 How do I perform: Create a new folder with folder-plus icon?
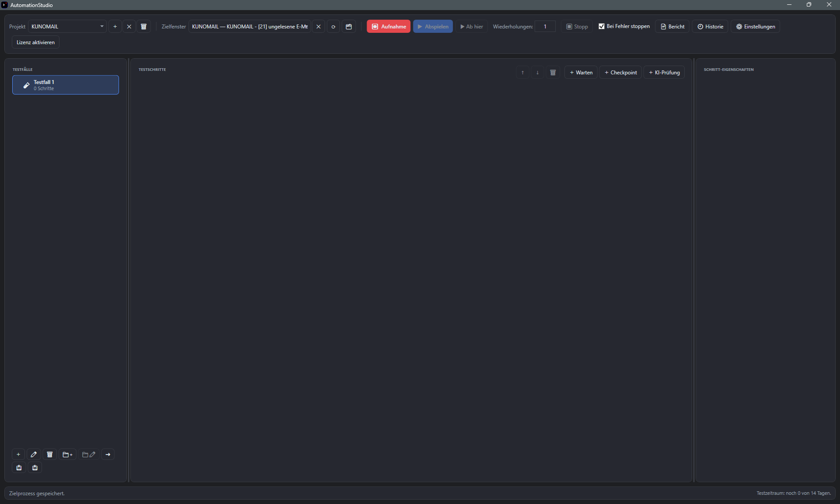[x=68, y=455]
